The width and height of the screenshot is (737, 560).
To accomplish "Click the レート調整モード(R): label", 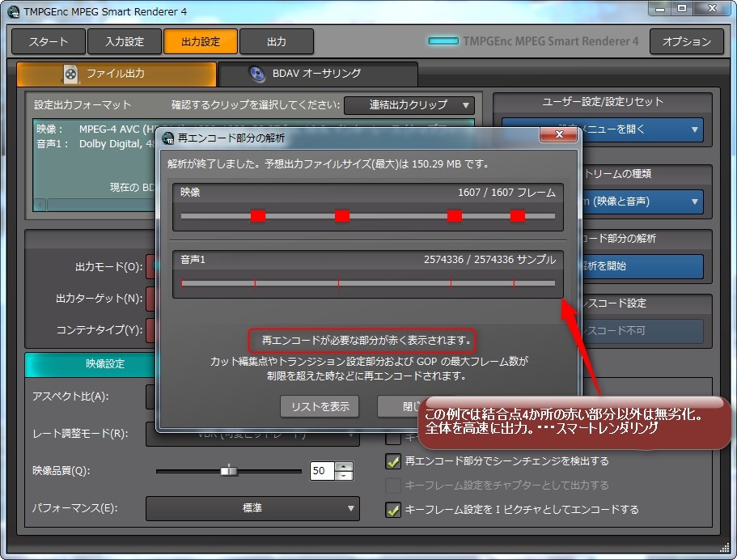I will [x=80, y=434].
